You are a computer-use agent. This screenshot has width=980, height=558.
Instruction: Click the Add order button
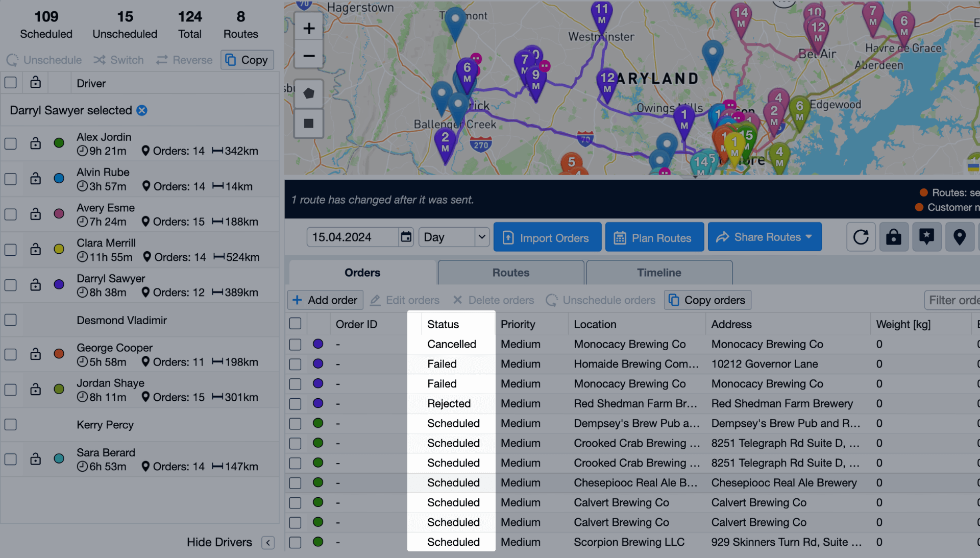pyautogui.click(x=325, y=300)
